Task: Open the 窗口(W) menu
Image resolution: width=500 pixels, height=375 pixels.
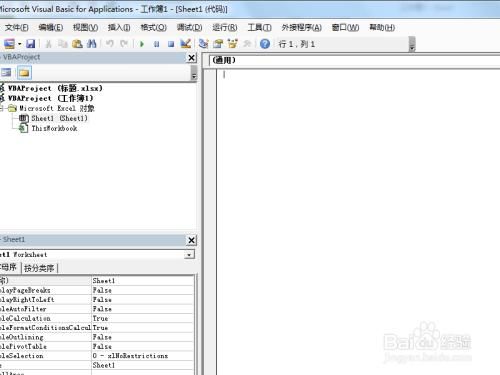Action: [345, 27]
